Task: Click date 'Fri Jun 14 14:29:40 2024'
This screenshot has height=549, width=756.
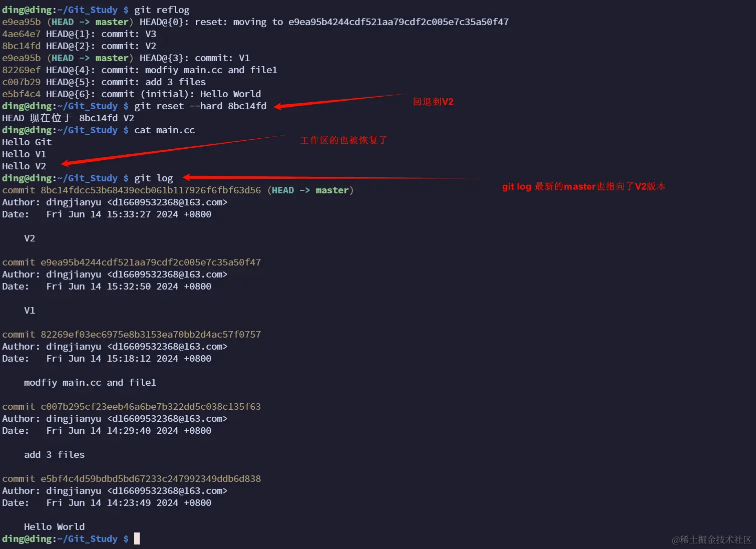Action: pos(112,431)
